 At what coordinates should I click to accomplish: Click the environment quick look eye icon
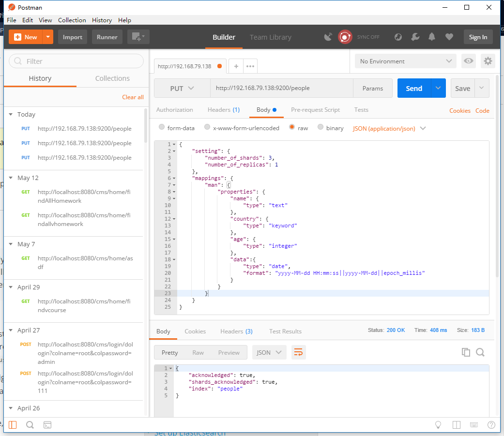click(468, 61)
